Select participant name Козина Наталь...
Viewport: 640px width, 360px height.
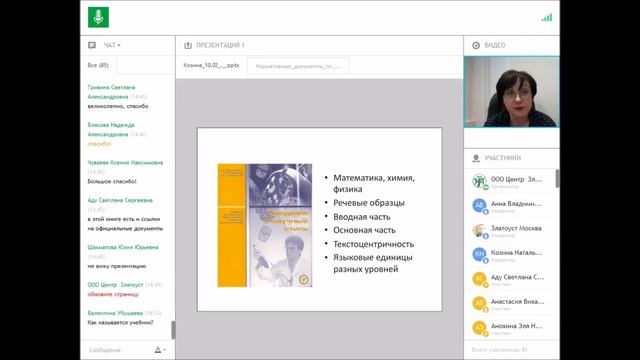[516, 253]
